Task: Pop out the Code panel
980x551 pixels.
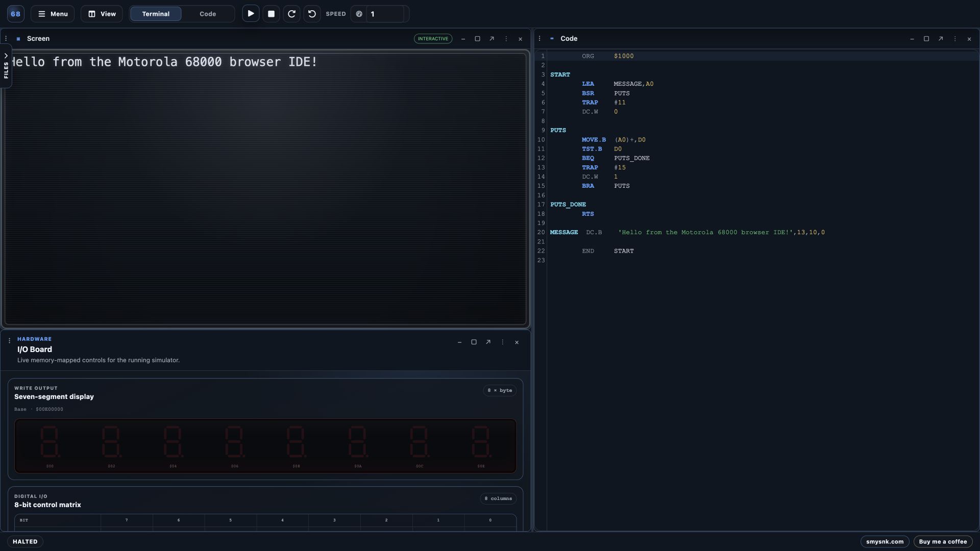Action: [941, 39]
